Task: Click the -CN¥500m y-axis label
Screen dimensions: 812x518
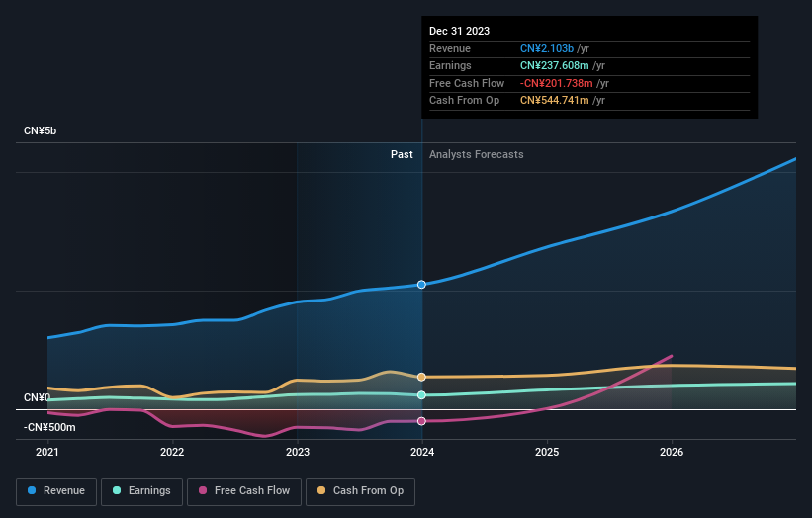Action: tap(49, 427)
